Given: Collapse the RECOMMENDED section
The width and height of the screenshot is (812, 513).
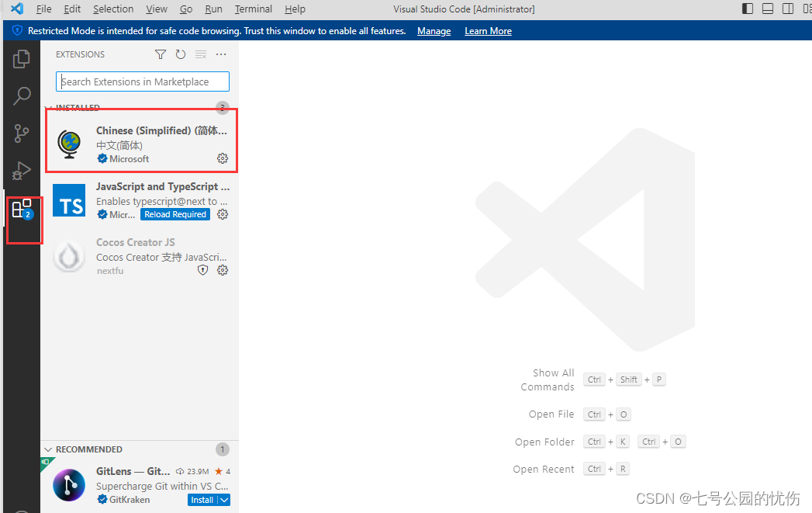Looking at the screenshot, I should tap(48, 449).
